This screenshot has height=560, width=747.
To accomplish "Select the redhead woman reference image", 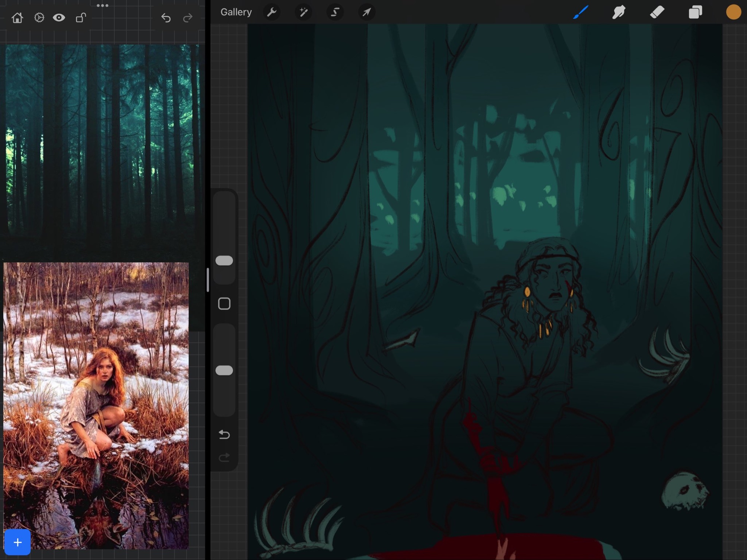I will click(x=96, y=405).
